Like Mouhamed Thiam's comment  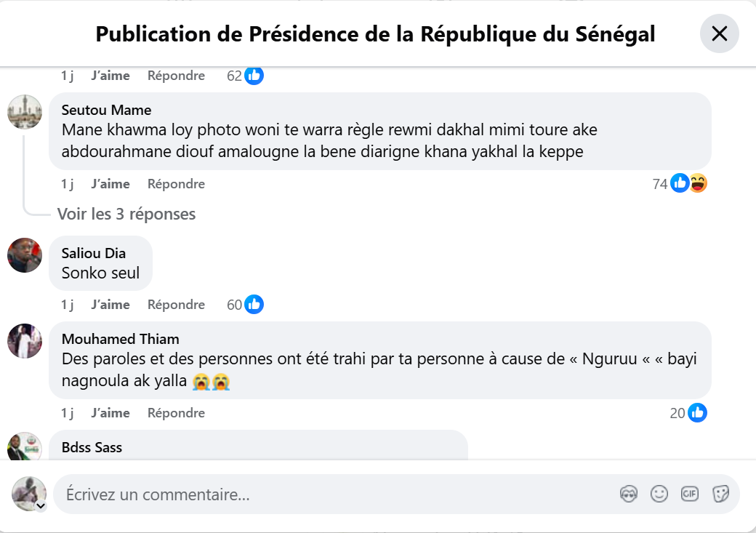(110, 413)
